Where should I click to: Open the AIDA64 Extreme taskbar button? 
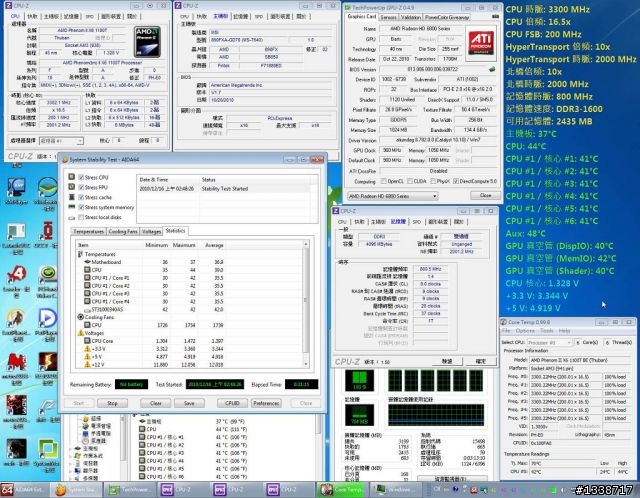coord(25,489)
